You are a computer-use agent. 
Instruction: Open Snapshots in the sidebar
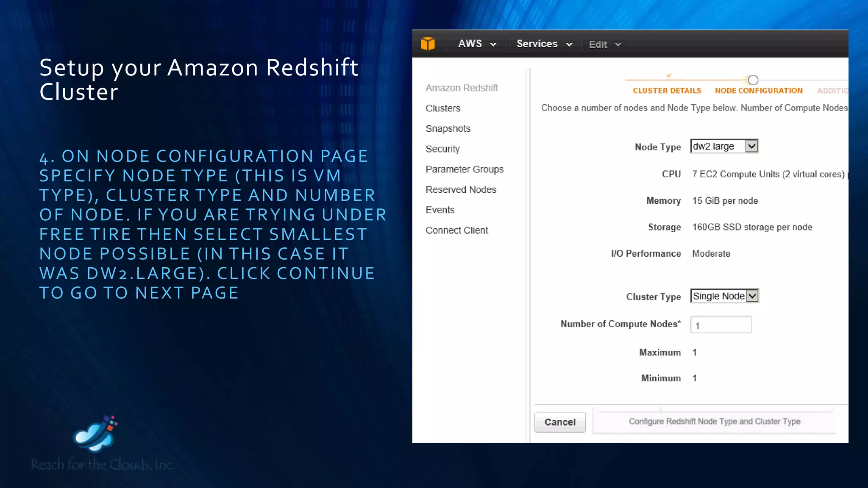tap(448, 128)
